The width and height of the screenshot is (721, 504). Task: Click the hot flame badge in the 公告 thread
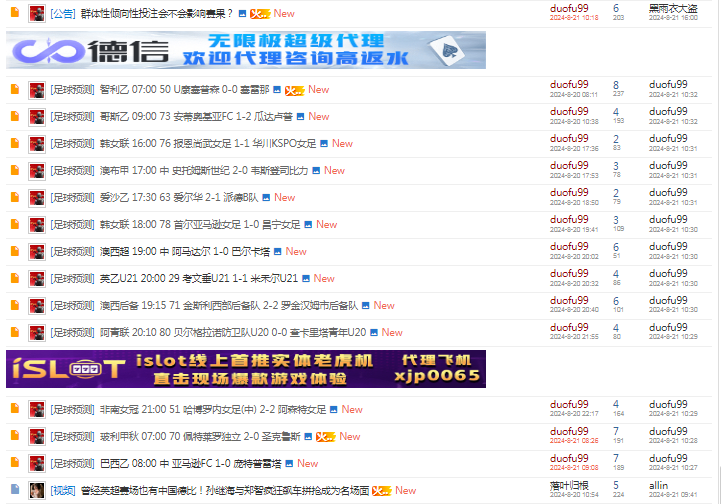click(260, 14)
